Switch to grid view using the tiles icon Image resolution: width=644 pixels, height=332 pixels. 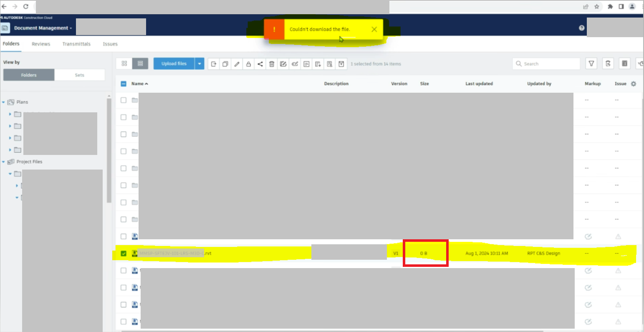pos(124,63)
